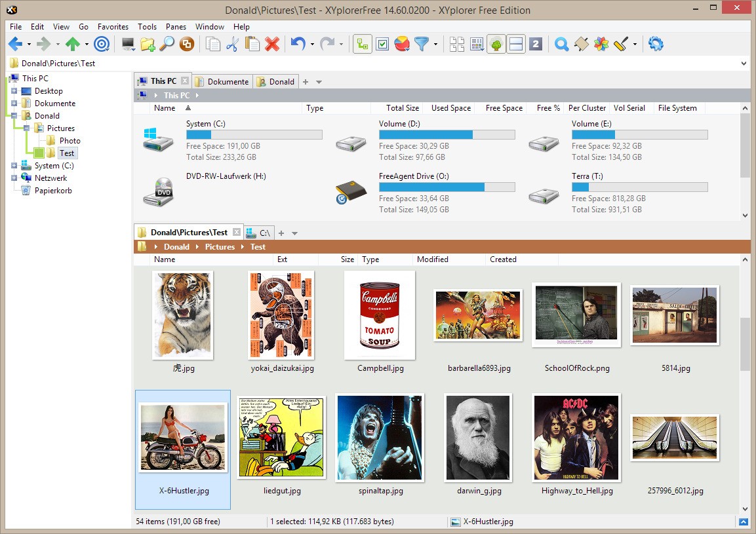Image resolution: width=756 pixels, height=534 pixels.
Task: Open the Favorites menu
Action: click(x=113, y=26)
